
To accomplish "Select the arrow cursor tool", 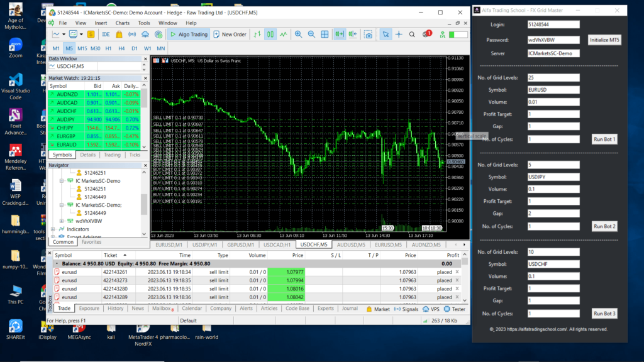I will [x=386, y=35].
